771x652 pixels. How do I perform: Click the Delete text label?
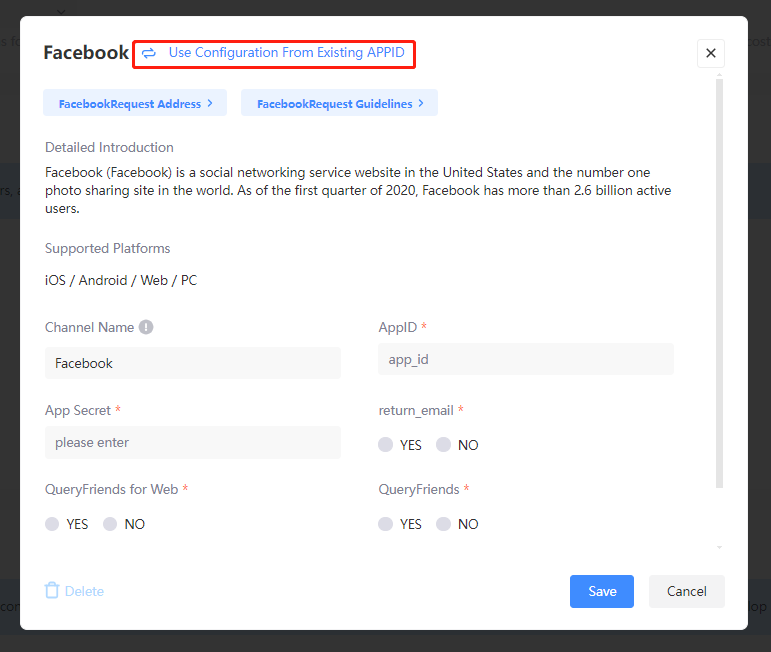[84, 591]
